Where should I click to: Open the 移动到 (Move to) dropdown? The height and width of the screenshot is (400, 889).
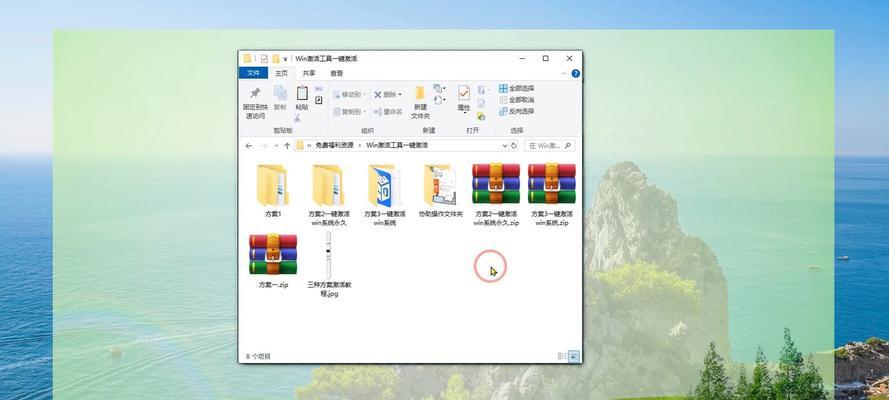pyautogui.click(x=349, y=94)
